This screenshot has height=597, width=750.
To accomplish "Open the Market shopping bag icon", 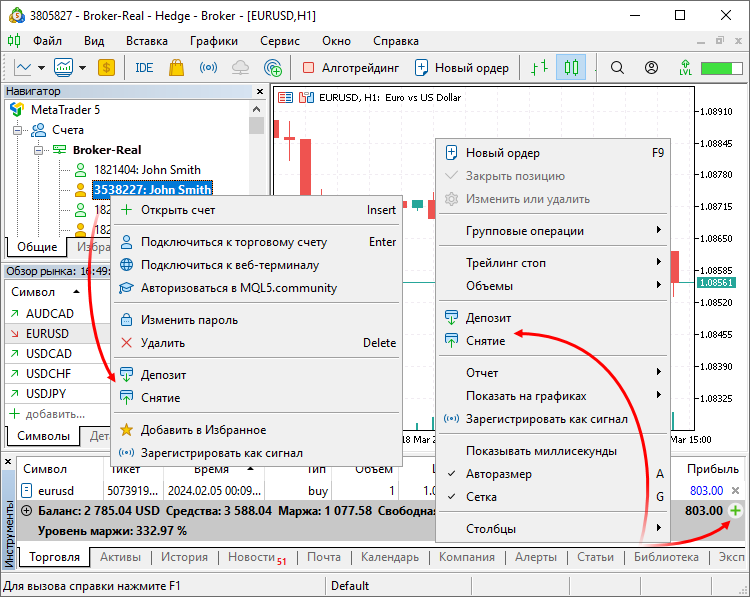I will coord(176,67).
